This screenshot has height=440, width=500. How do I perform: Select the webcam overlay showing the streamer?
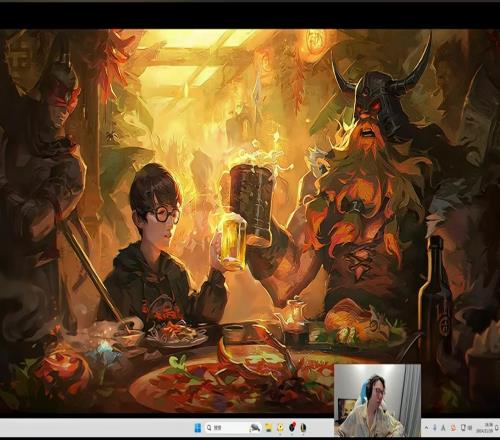tap(377, 400)
